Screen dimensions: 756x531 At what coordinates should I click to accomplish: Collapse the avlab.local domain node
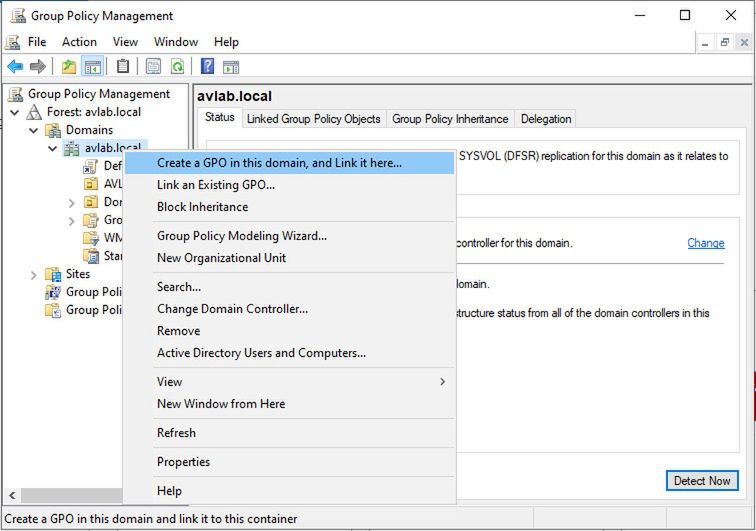[x=53, y=149]
